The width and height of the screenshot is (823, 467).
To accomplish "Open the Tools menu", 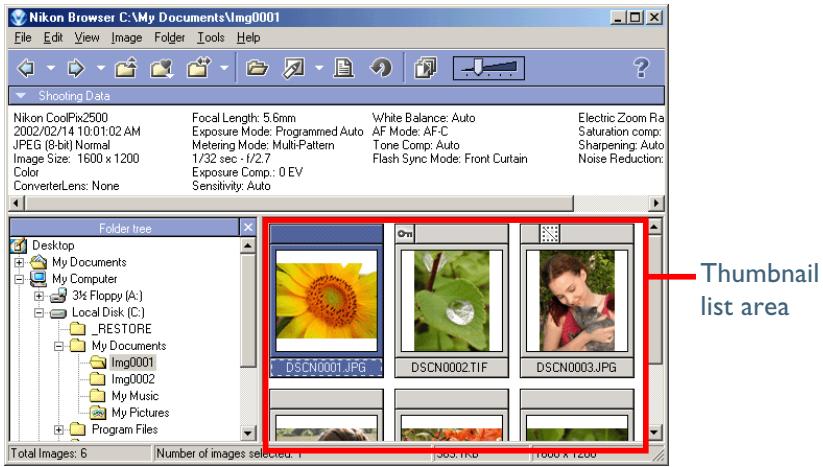I will [x=210, y=38].
